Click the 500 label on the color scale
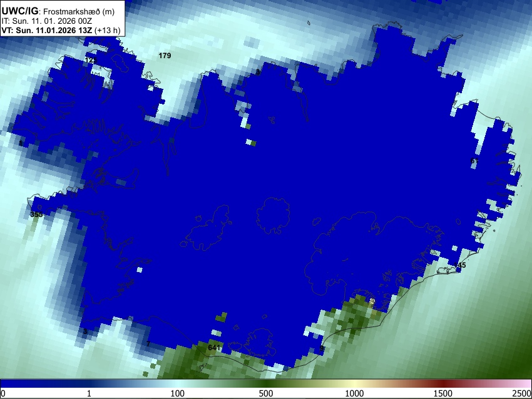Viewport: 532px width, 399px height. (x=266, y=393)
